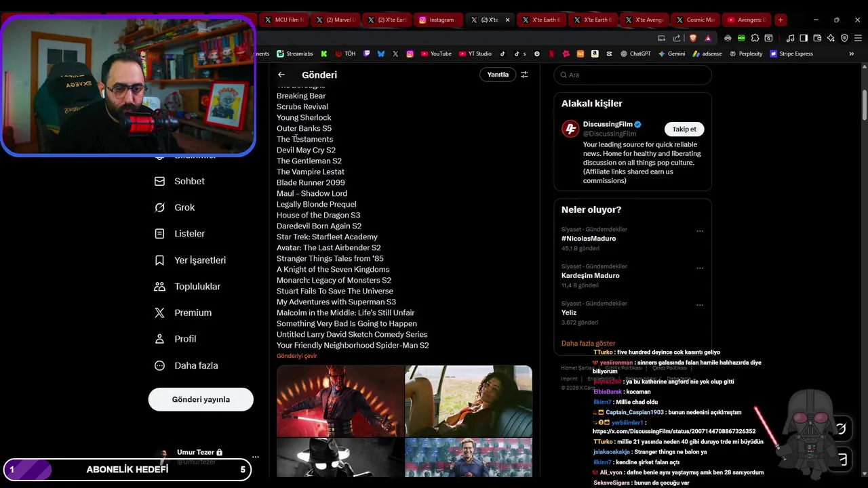Screen dimensions: 868x488
Task: Go back using the Gönderi arrow
Action: pos(281,75)
